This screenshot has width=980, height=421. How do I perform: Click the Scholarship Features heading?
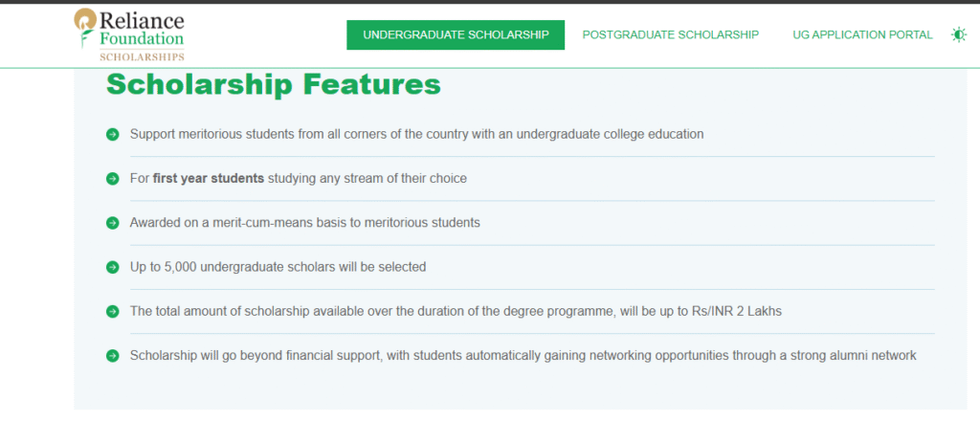(274, 85)
